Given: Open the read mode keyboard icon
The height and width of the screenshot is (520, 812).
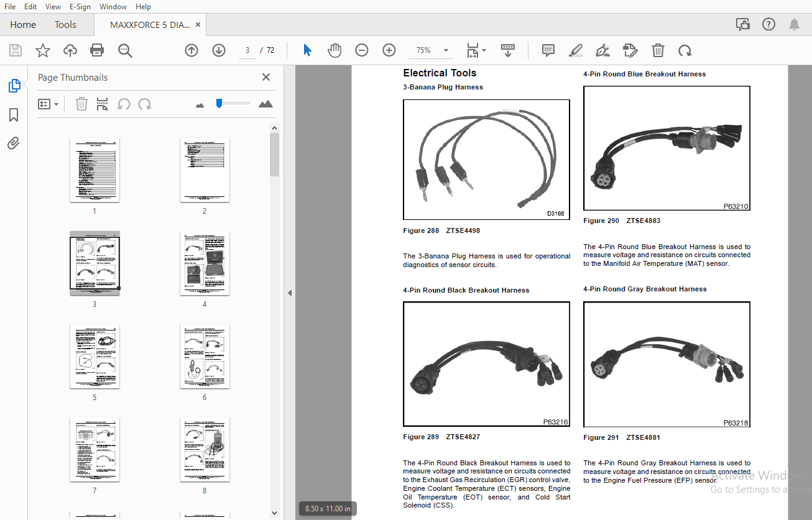Looking at the screenshot, I should coord(508,50).
